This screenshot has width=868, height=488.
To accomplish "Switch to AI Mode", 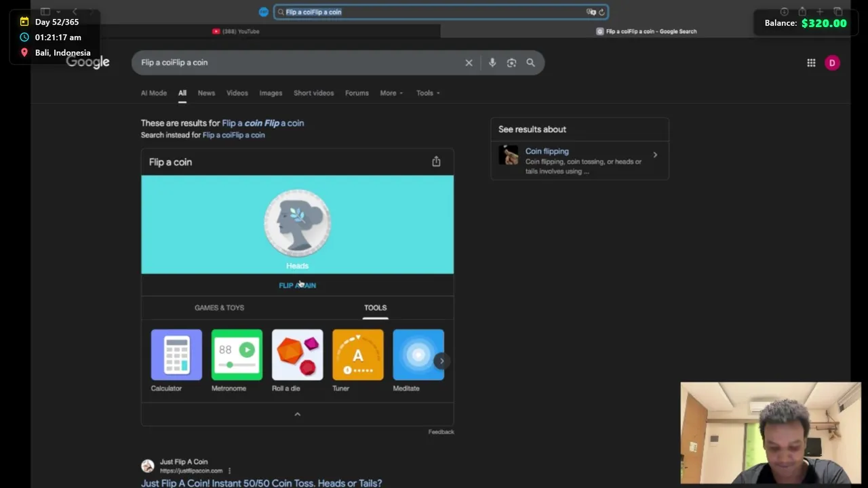I will tap(153, 93).
